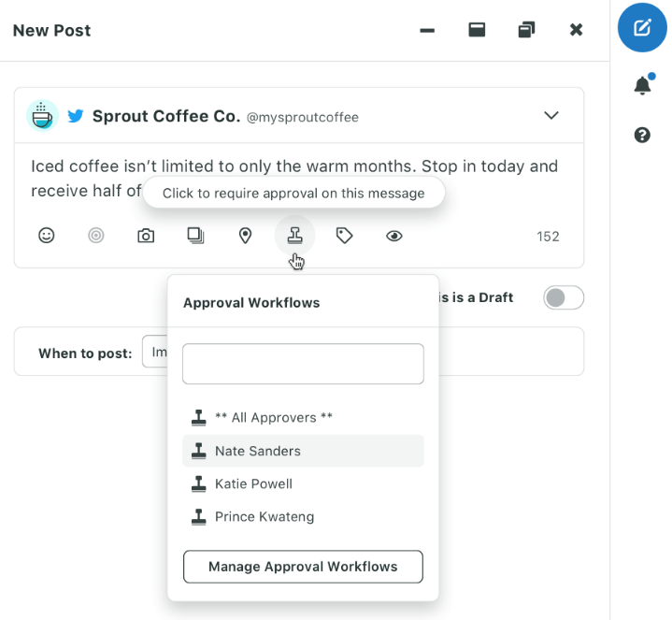
Task: Open the emoji picker icon
Action: pos(47,236)
